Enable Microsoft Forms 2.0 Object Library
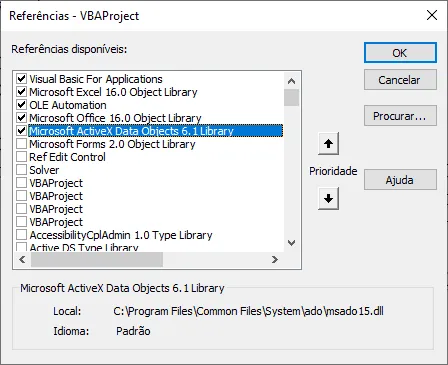 (x=21, y=144)
